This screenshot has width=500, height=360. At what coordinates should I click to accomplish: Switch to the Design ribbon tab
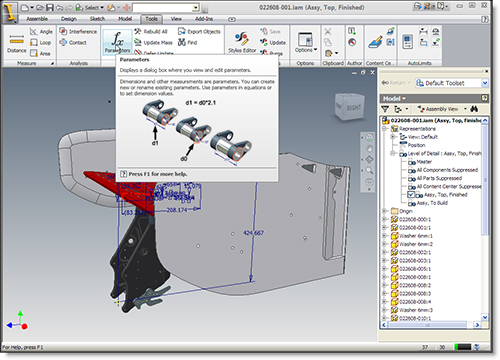click(x=69, y=19)
